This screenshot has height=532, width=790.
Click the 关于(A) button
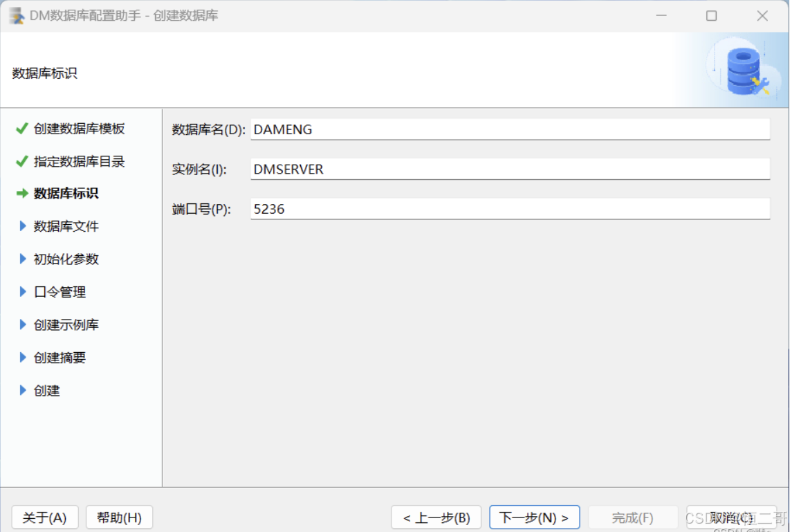(45, 517)
